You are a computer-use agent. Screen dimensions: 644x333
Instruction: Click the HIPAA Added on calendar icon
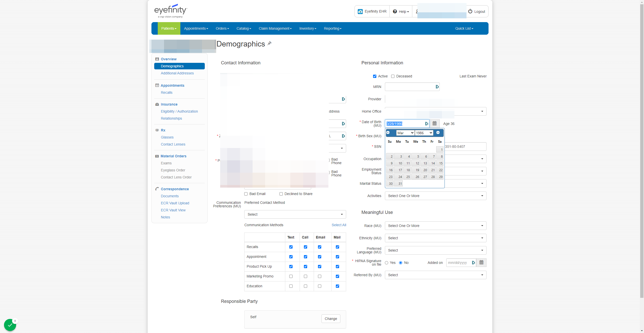(x=481, y=262)
